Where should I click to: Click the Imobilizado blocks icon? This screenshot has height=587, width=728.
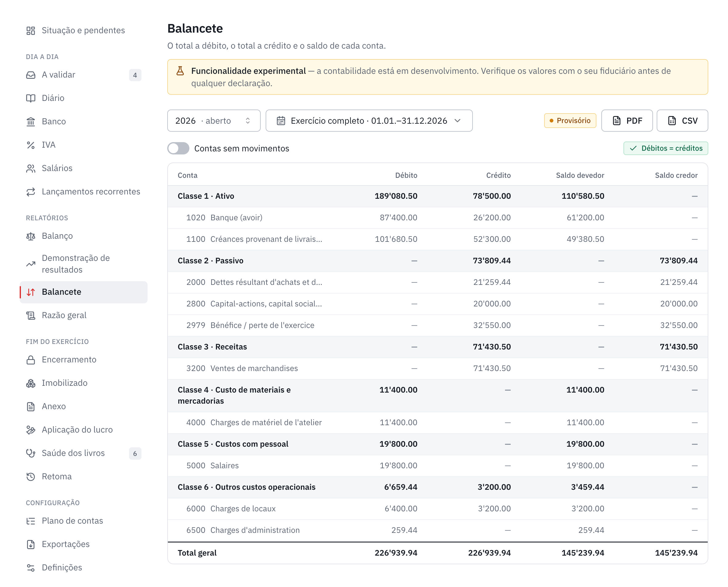pos(31,383)
